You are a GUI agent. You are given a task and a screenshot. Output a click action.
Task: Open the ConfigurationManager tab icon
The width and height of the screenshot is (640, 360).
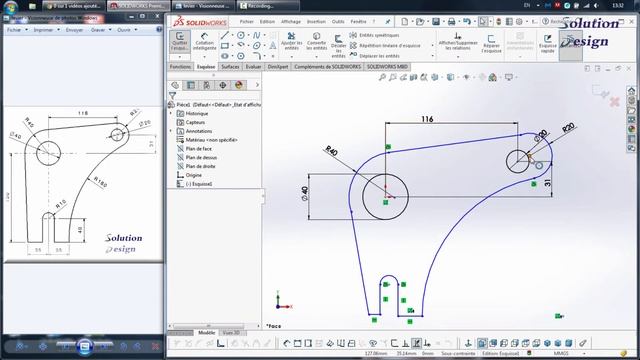point(207,85)
